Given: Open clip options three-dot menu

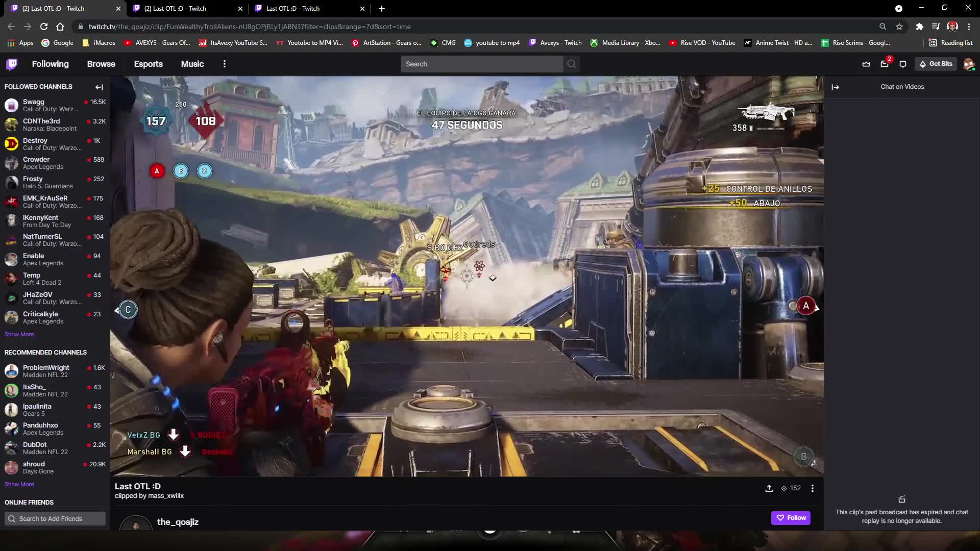Looking at the screenshot, I should click(x=812, y=488).
